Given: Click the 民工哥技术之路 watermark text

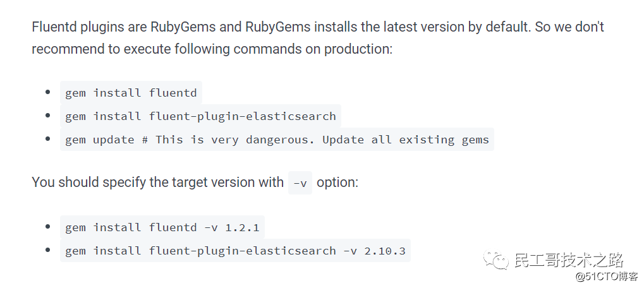Looking at the screenshot, I should (569, 260).
